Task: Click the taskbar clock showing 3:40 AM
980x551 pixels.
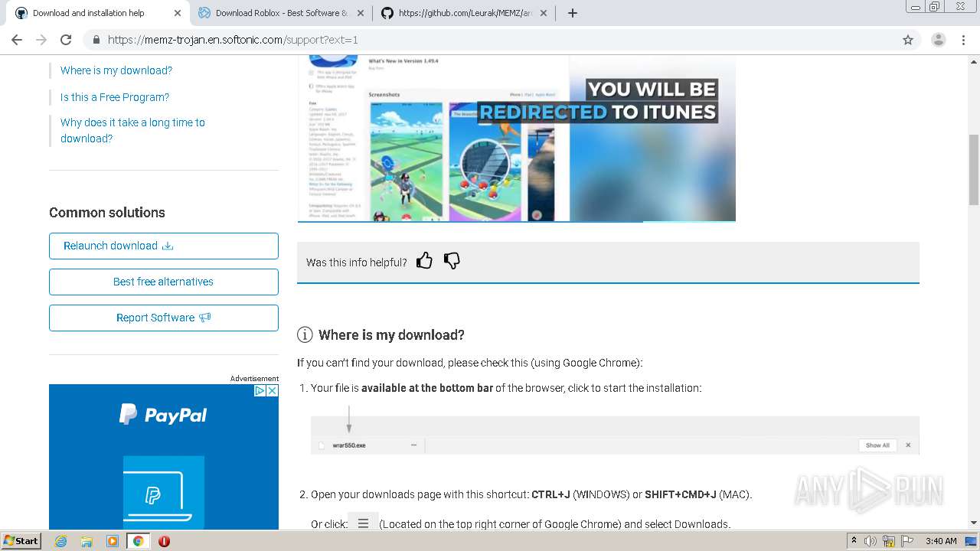Action: click(941, 541)
